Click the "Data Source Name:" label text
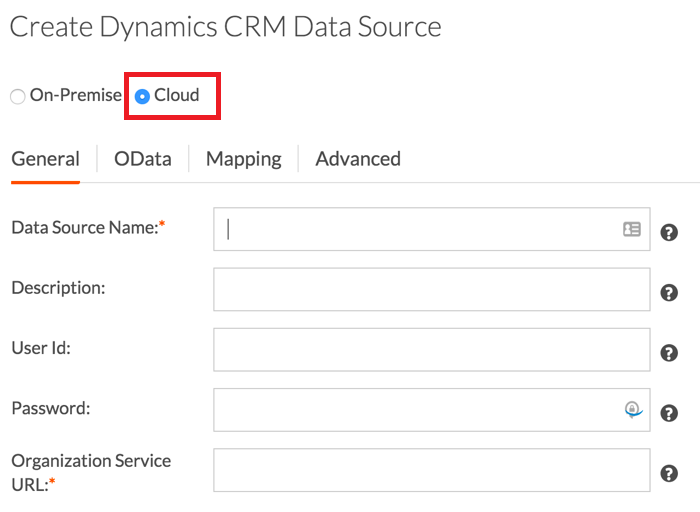The image size is (700, 512). coord(85,228)
